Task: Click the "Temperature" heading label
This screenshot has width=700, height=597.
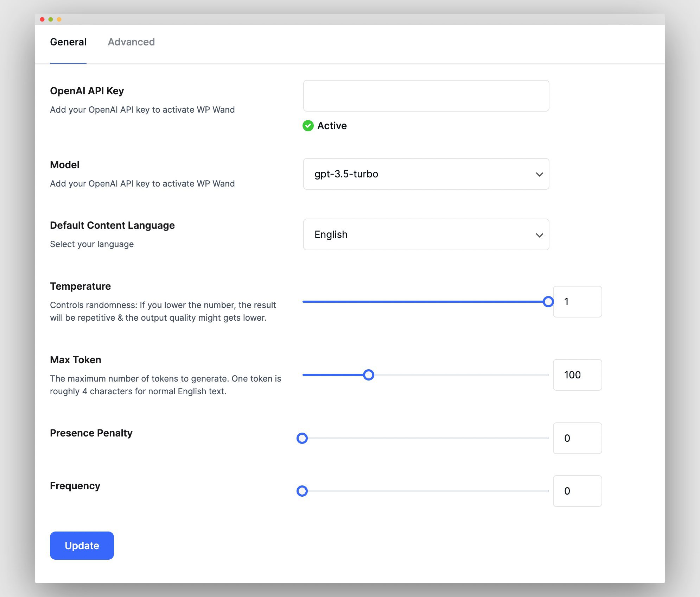Action: coord(80,286)
